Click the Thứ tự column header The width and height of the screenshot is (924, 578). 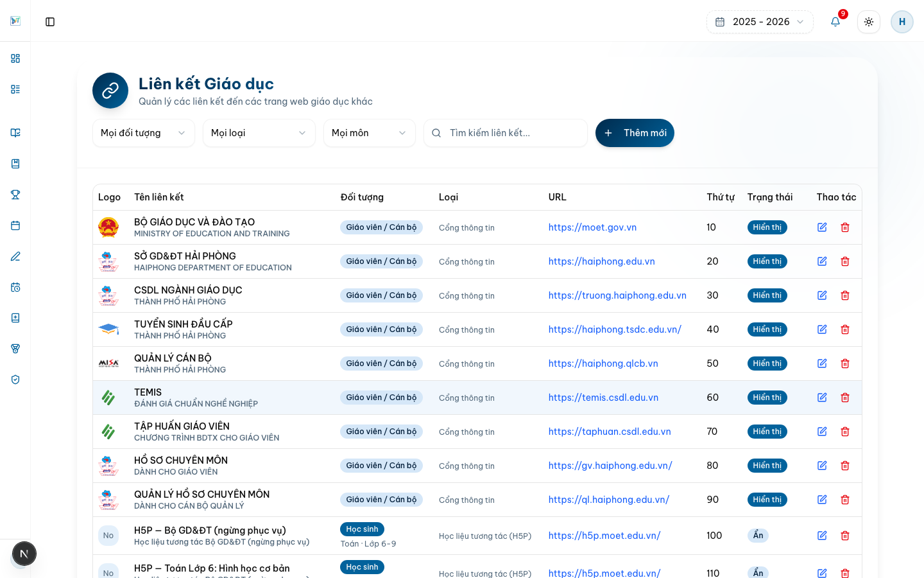(720, 197)
